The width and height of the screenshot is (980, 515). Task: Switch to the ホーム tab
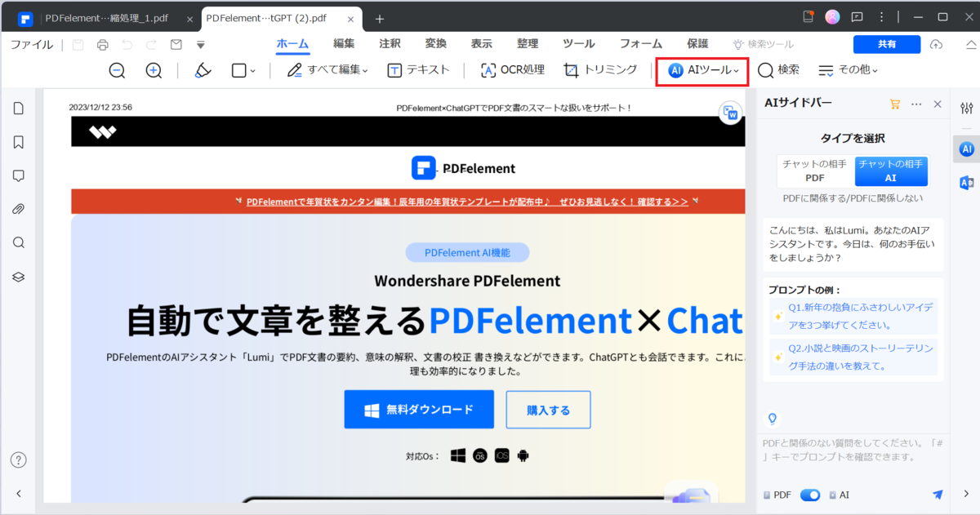292,44
